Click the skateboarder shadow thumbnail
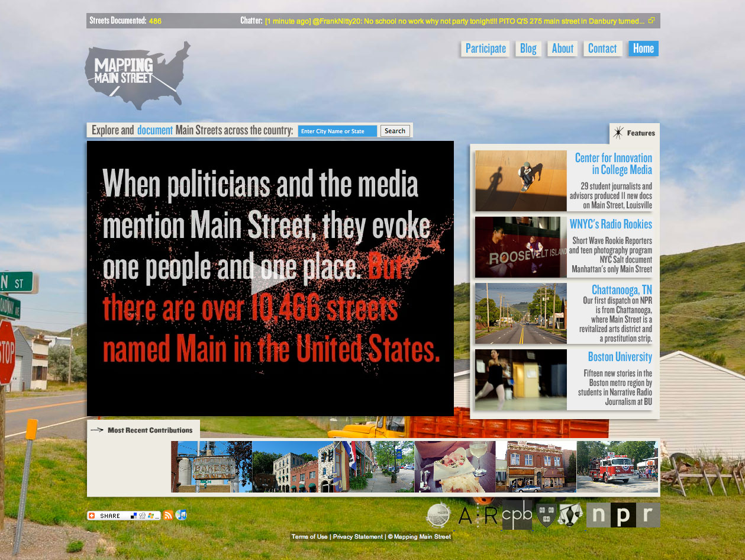 (521, 181)
